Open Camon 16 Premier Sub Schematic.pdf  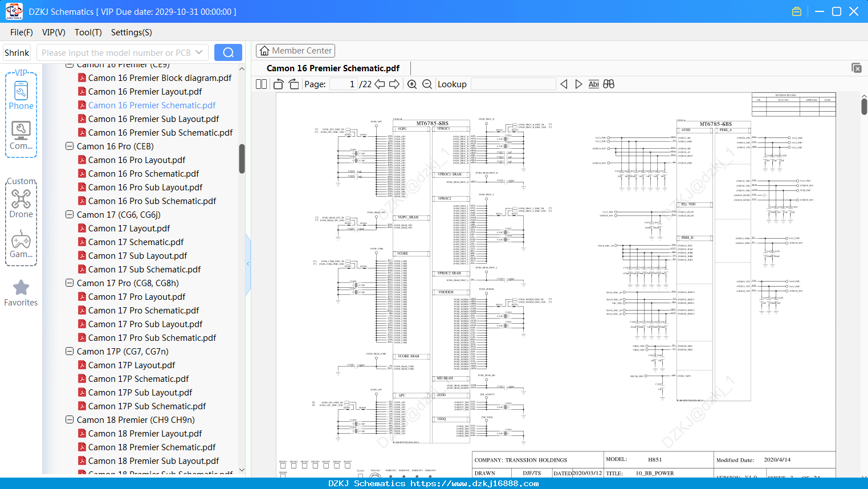(160, 132)
